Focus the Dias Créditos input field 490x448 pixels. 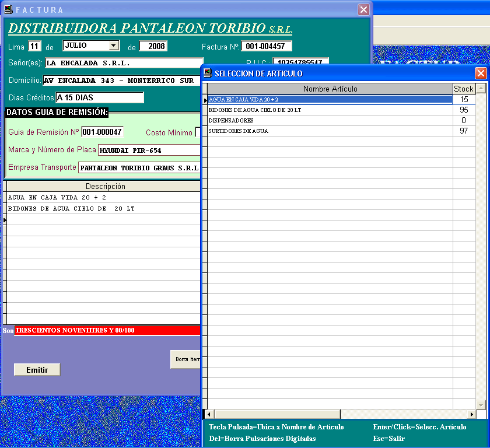pos(100,97)
